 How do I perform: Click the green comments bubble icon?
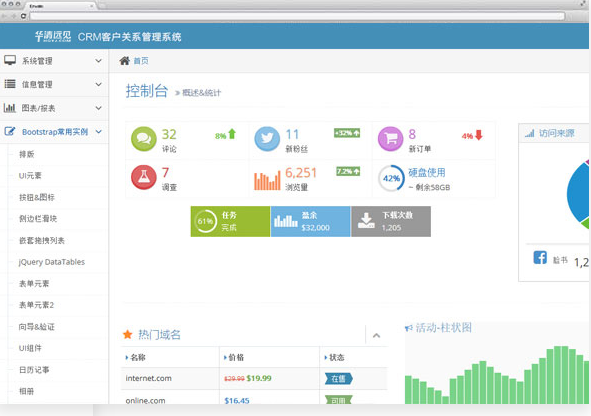pos(144,139)
